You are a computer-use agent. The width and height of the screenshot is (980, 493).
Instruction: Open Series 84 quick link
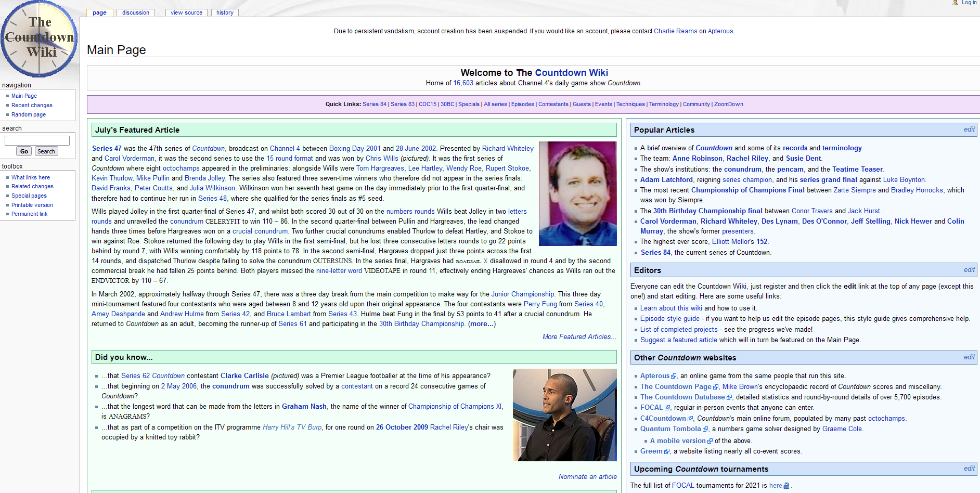coord(374,104)
